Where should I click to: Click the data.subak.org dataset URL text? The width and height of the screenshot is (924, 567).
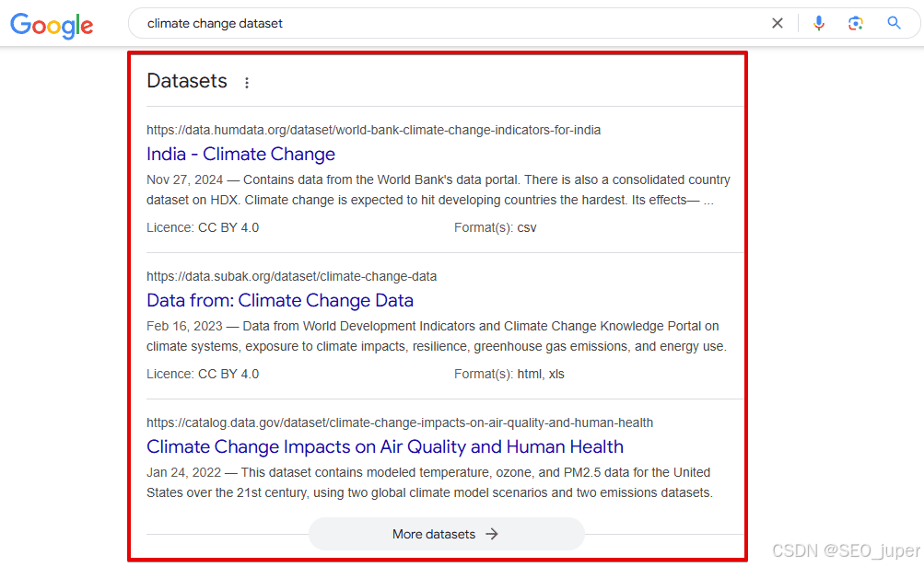[292, 276]
